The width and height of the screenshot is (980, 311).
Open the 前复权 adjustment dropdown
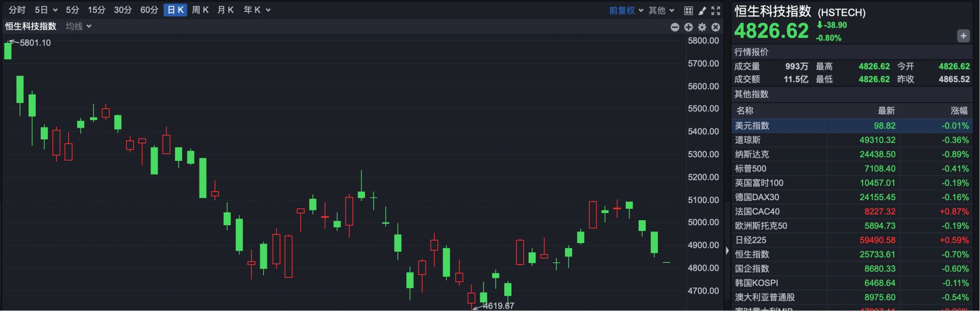coord(626,10)
